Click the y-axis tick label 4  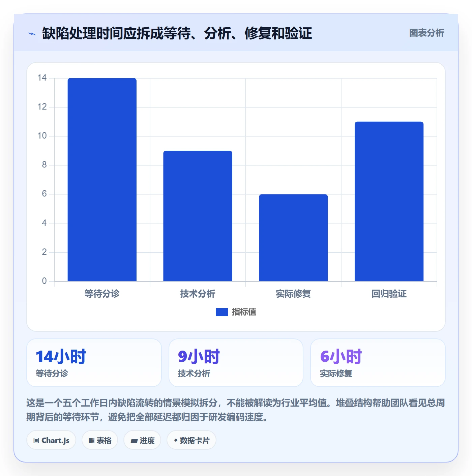[44, 223]
